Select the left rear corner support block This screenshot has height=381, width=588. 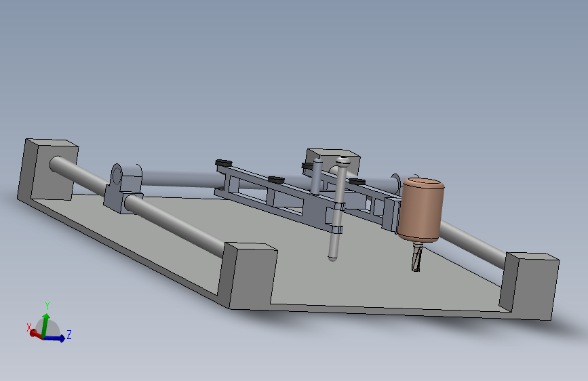pos(48,169)
